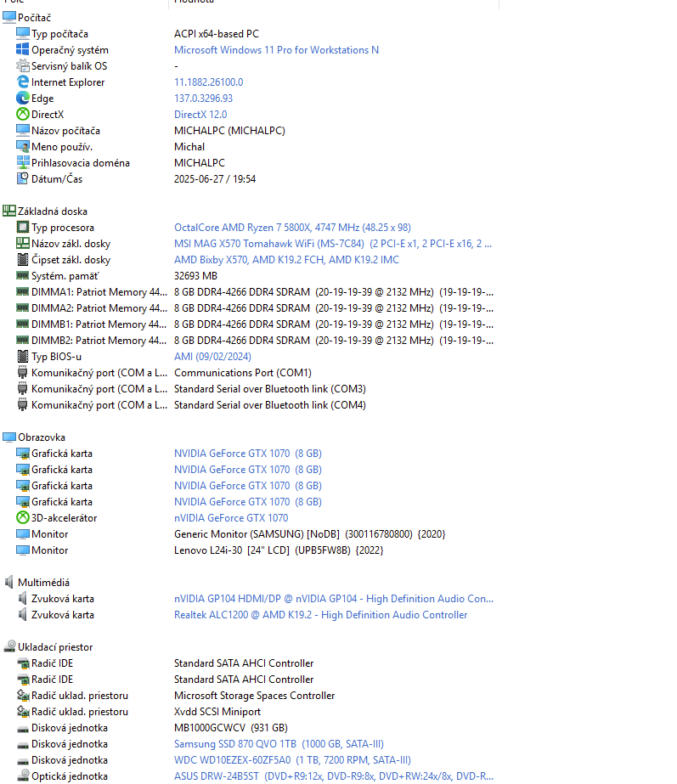Select the Communications Port (COM1) value
This screenshot has width=677, height=784.
[x=242, y=373]
